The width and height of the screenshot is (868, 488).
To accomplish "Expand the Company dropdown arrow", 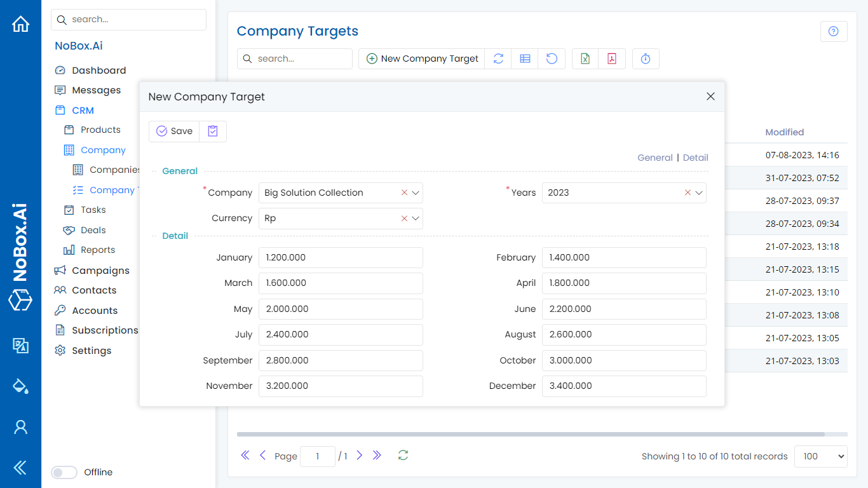I will (x=416, y=193).
